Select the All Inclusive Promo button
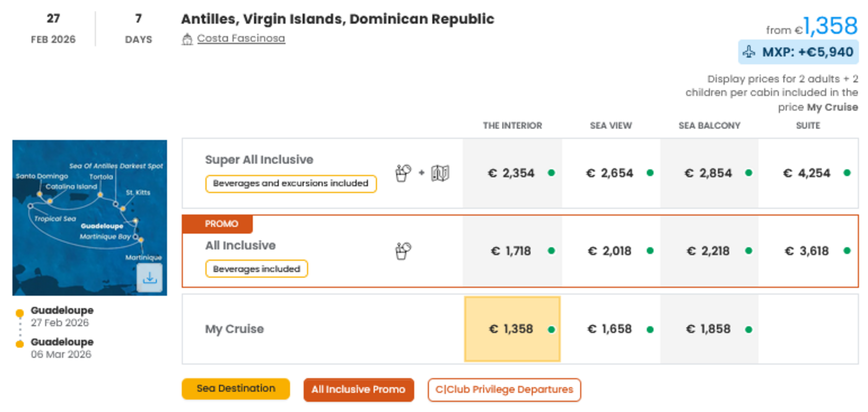The image size is (868, 412). 359,390
